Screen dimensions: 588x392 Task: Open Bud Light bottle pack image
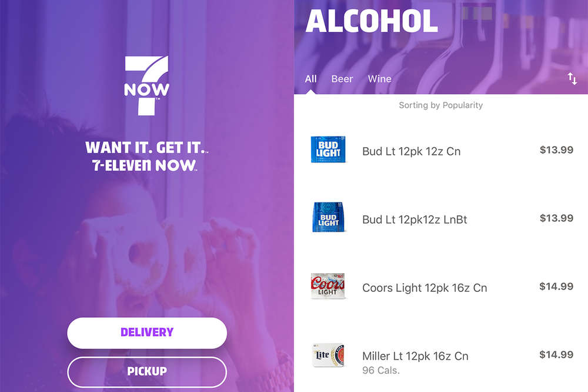[x=328, y=217]
